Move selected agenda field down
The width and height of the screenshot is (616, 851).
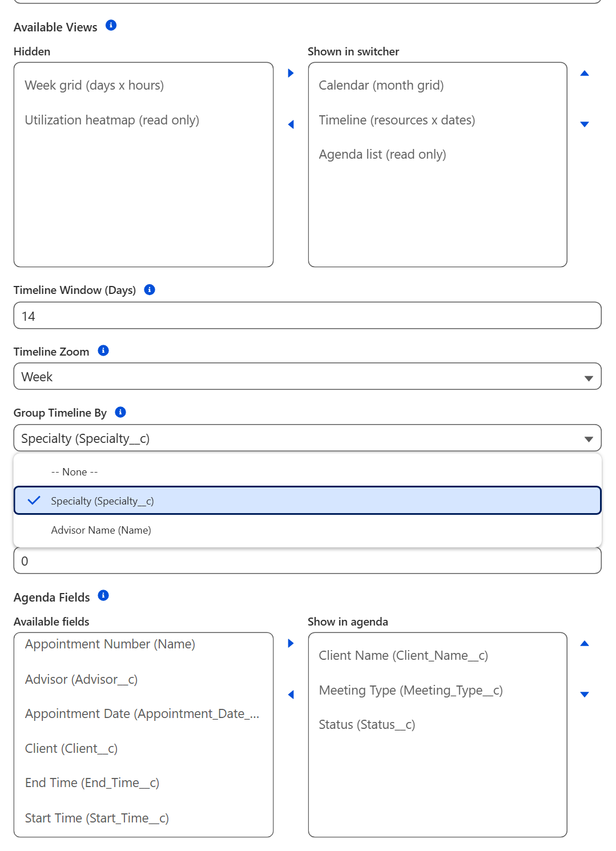(585, 694)
